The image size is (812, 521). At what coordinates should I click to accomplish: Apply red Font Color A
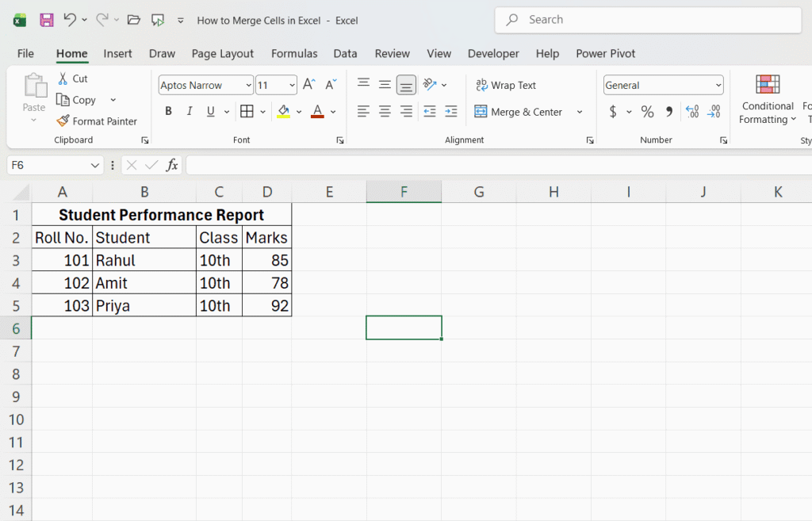coord(317,111)
